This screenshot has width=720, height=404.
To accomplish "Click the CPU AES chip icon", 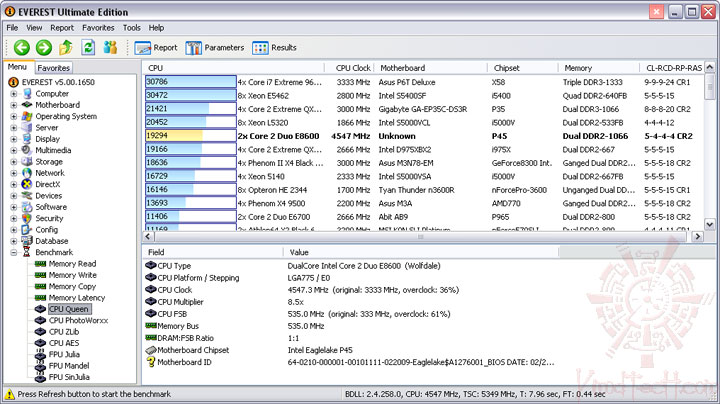I will coord(40,343).
